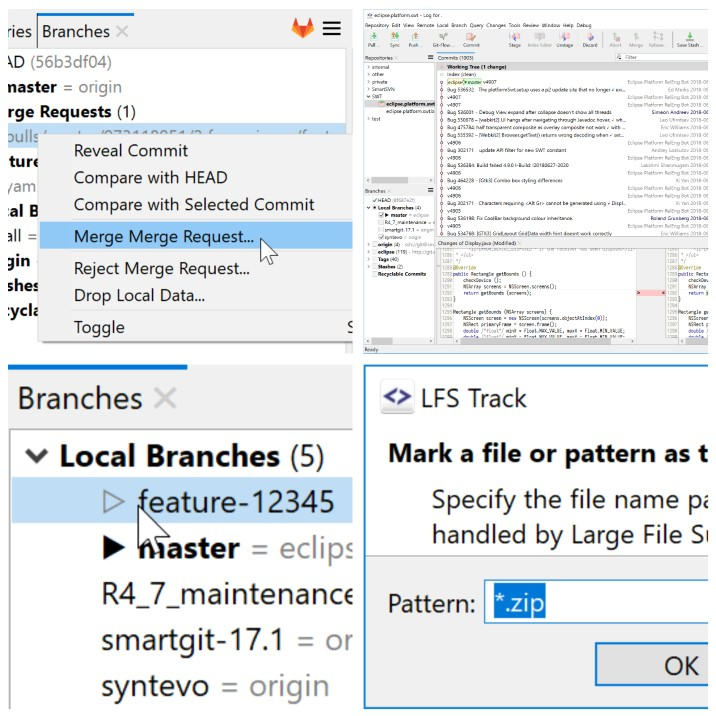Check the R4_7_maintenance checkbox in the Log window
Viewport: 716px width, 716px height.
pos(381,222)
